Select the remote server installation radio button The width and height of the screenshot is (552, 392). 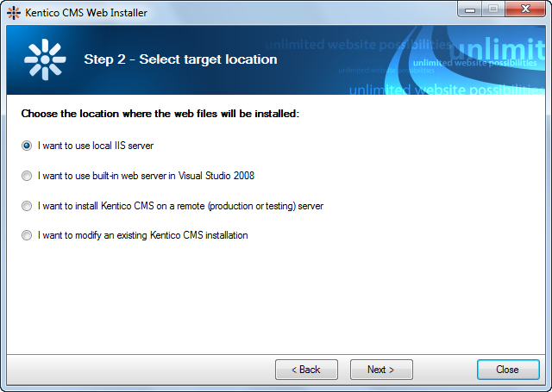coord(27,206)
